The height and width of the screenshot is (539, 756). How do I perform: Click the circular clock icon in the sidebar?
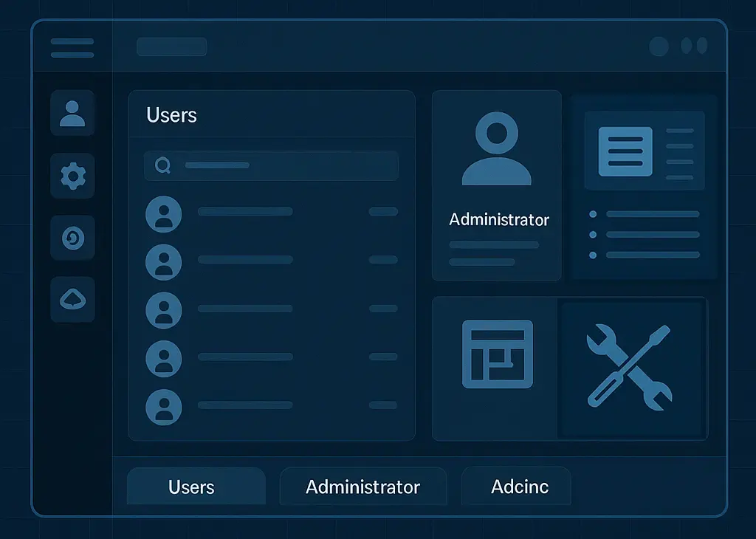tap(72, 238)
